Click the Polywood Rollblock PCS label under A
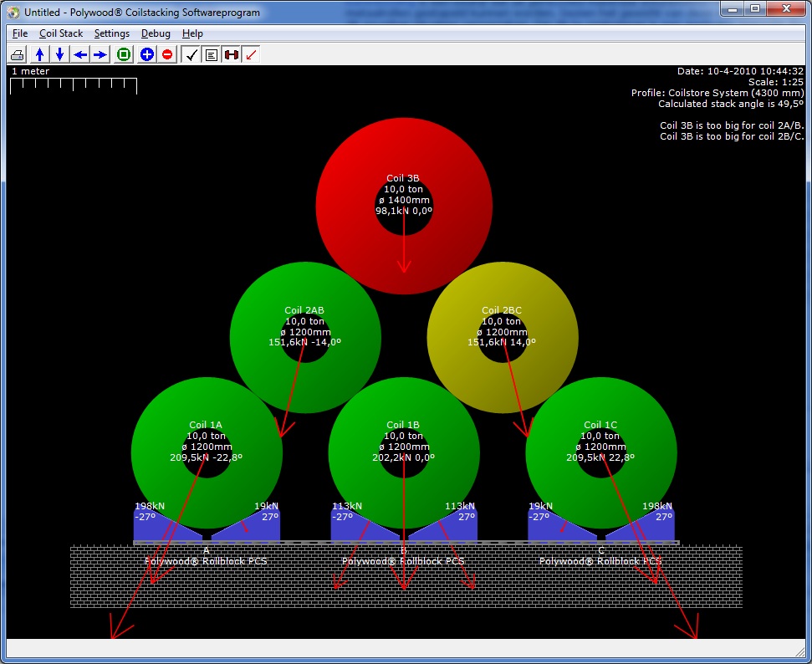Screen dimensions: 812x664 (206, 561)
